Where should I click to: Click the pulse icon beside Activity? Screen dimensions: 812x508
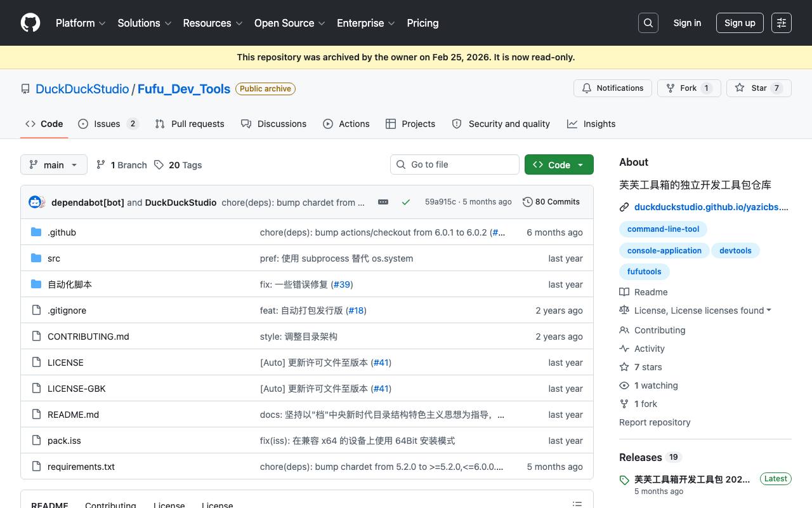624,349
